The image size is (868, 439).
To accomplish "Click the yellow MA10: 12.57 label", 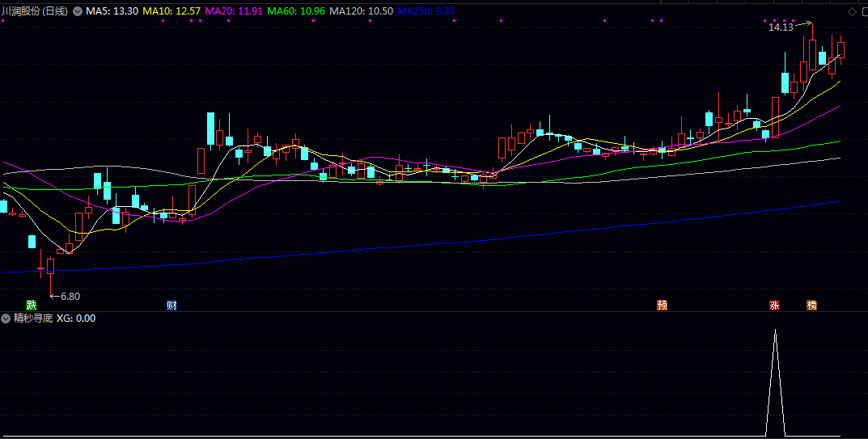I will tap(171, 11).
